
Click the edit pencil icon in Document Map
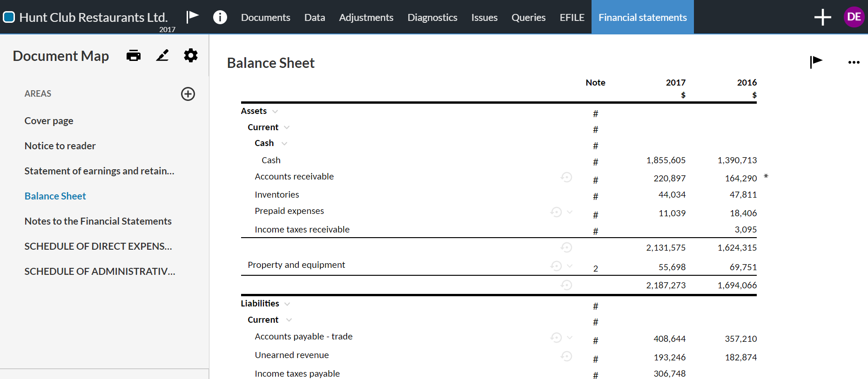click(x=162, y=56)
